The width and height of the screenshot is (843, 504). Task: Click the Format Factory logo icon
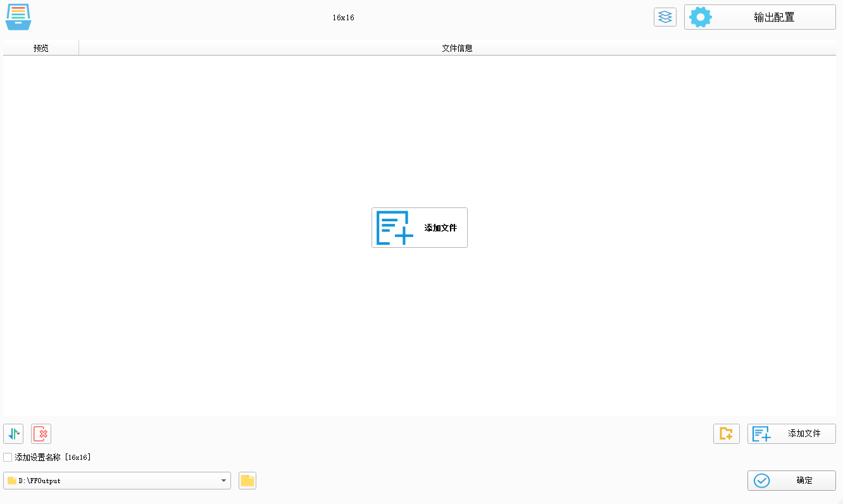coord(18,17)
